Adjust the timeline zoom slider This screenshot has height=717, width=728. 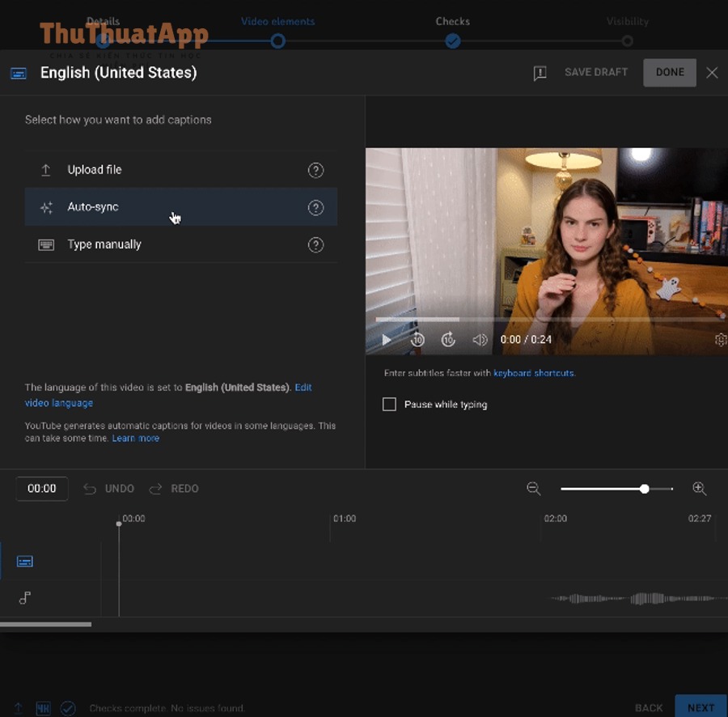click(x=616, y=489)
